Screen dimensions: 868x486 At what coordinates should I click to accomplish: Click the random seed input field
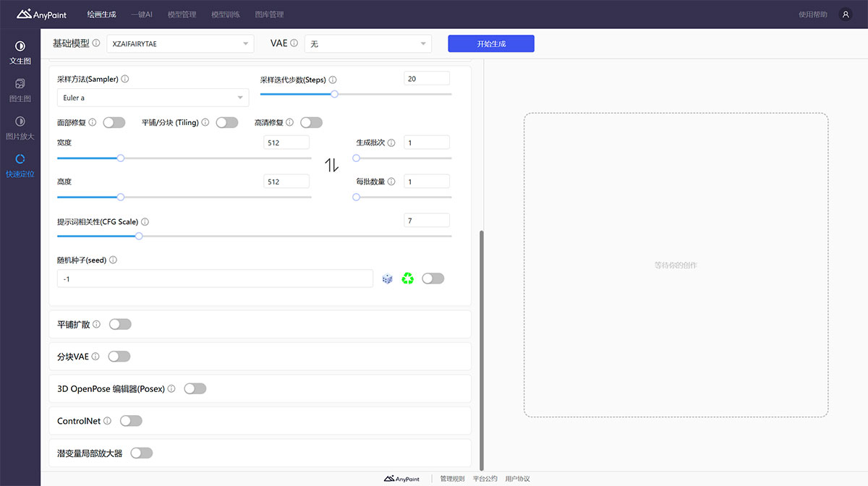coord(215,278)
